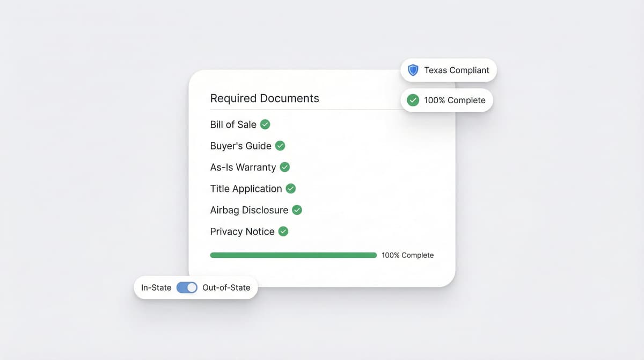Click the green check icon in 100% Complete badge
644x360 pixels.
(x=413, y=100)
